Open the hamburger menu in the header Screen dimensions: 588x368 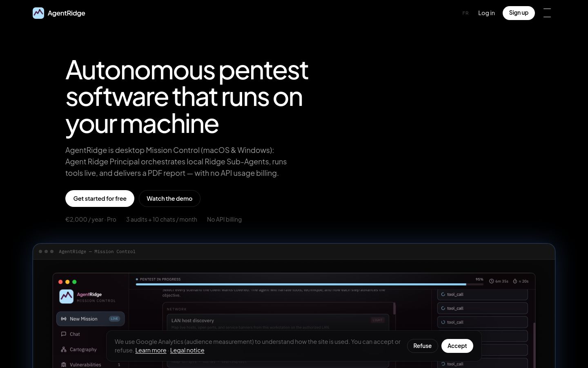547,13
